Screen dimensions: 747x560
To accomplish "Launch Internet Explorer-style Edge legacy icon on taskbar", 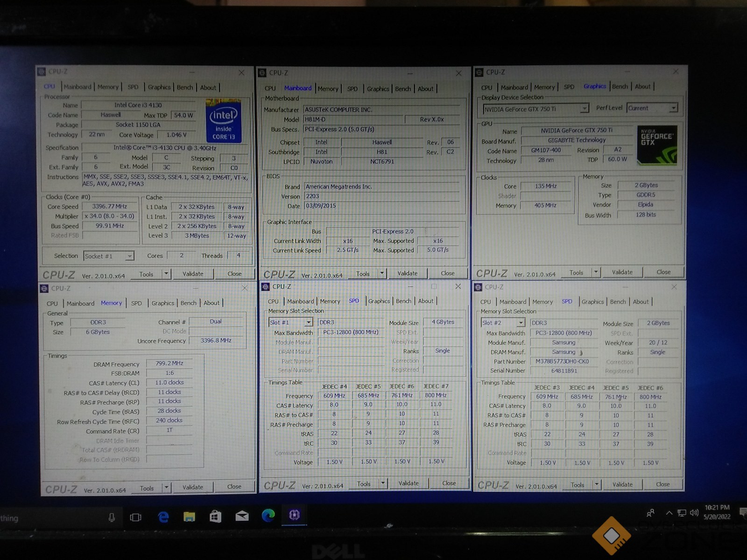I will pos(163,517).
